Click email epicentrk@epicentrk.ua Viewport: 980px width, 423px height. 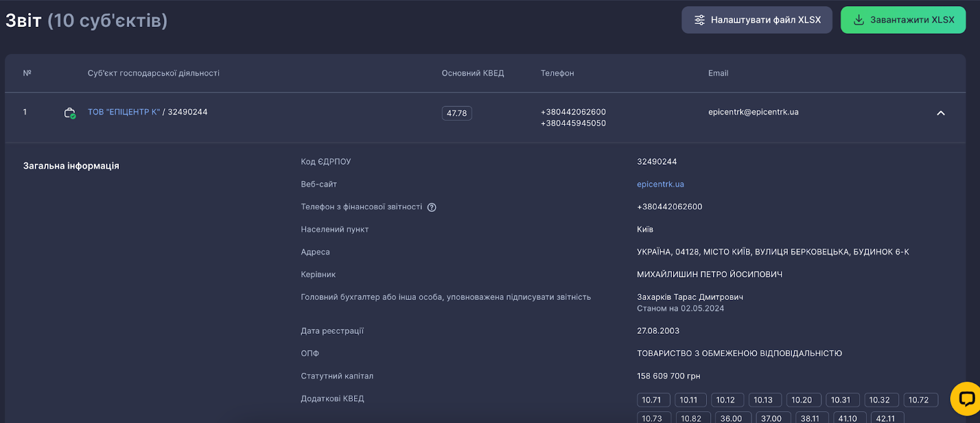click(x=753, y=112)
